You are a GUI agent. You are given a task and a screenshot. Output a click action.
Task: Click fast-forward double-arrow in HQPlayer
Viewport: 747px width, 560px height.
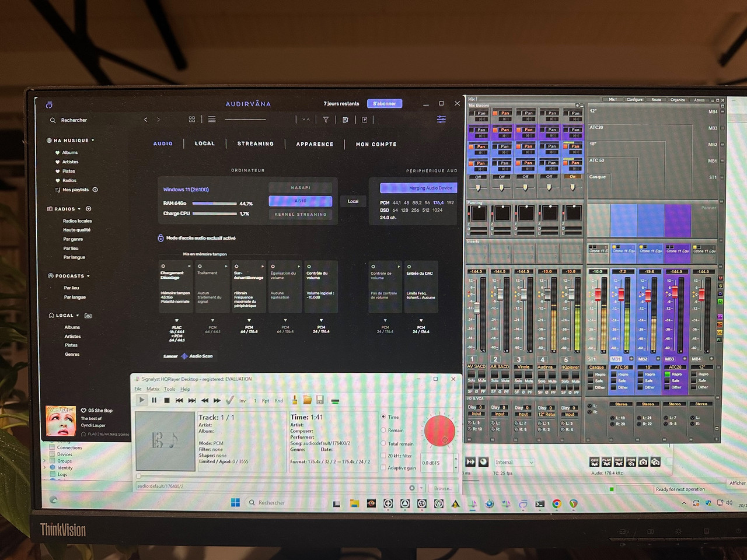point(217,400)
